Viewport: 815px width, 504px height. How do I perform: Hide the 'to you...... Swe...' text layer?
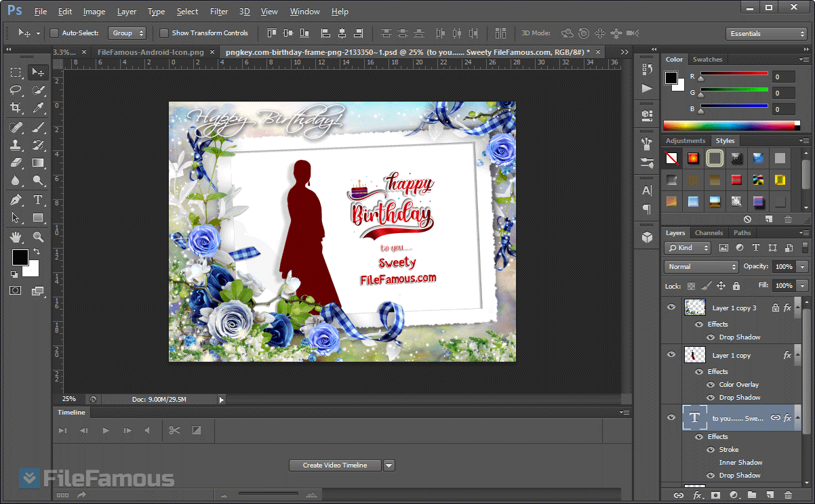click(x=671, y=418)
